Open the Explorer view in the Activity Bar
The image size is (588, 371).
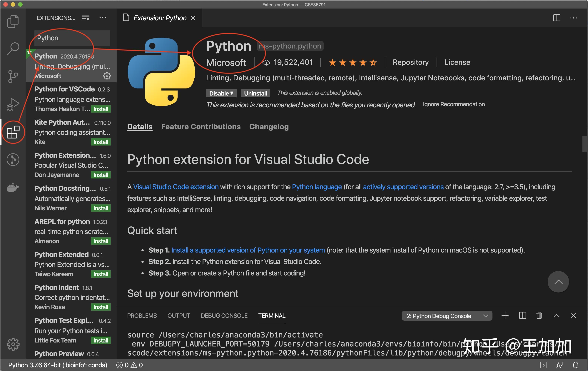(13, 21)
